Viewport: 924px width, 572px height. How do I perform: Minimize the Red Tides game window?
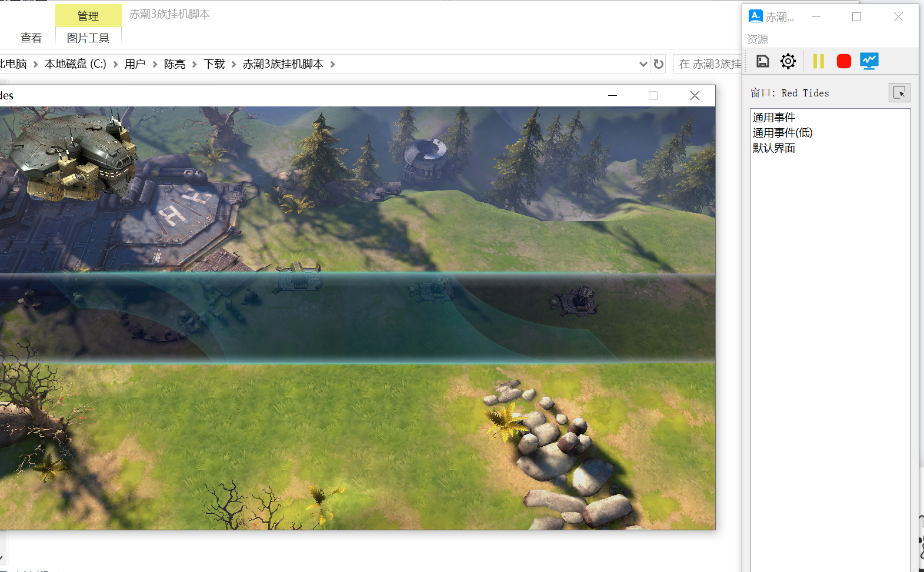[612, 95]
